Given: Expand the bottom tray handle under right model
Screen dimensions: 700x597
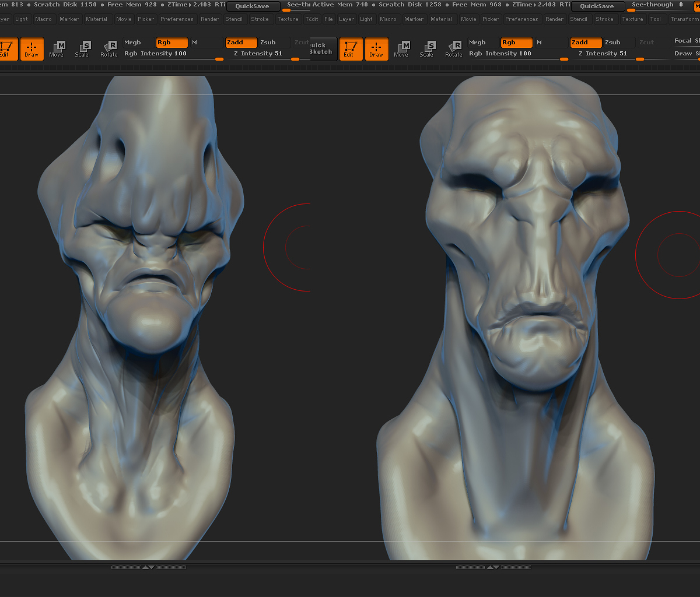Looking at the screenshot, I should (x=494, y=567).
